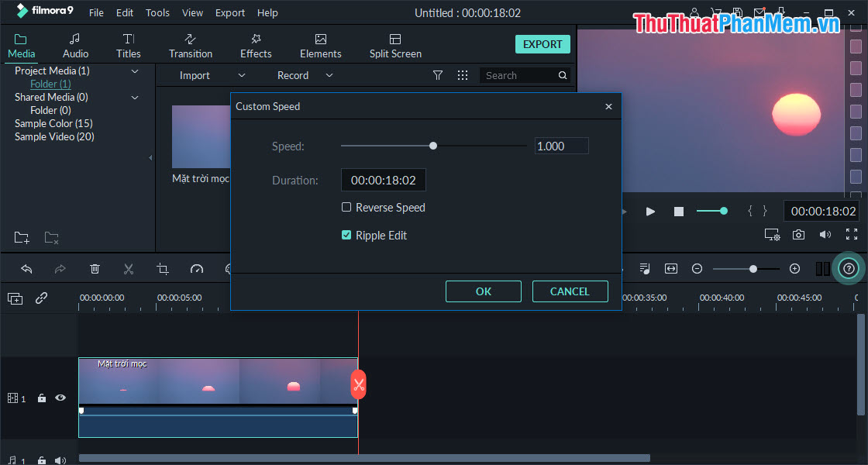The height and width of the screenshot is (465, 868).
Task: Open the Record dropdown arrow
Action: tap(329, 75)
